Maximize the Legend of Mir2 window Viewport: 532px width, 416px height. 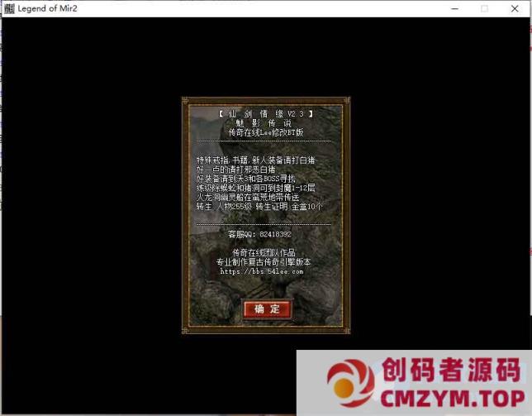[485, 9]
